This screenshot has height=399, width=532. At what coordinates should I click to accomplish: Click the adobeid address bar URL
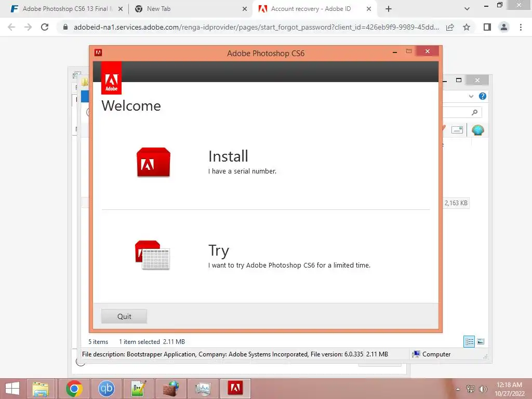tap(256, 27)
